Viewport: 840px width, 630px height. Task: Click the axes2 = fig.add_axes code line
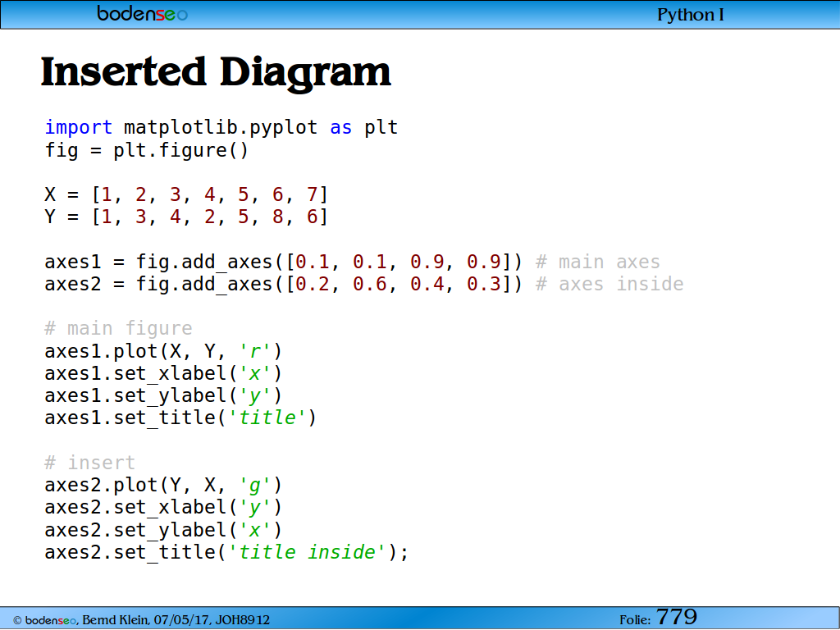tap(283, 284)
